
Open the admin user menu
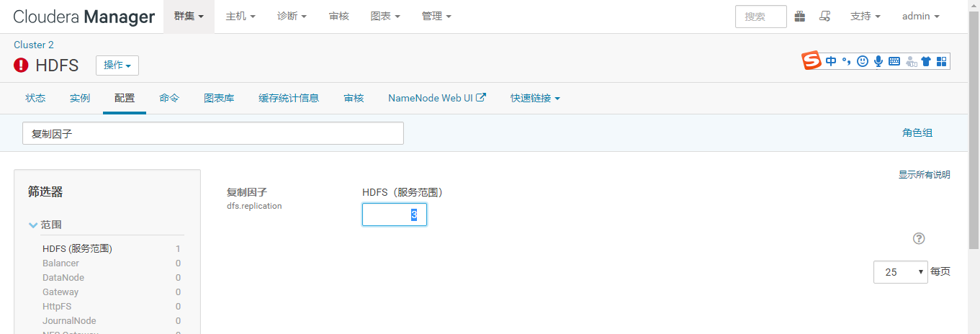point(921,16)
